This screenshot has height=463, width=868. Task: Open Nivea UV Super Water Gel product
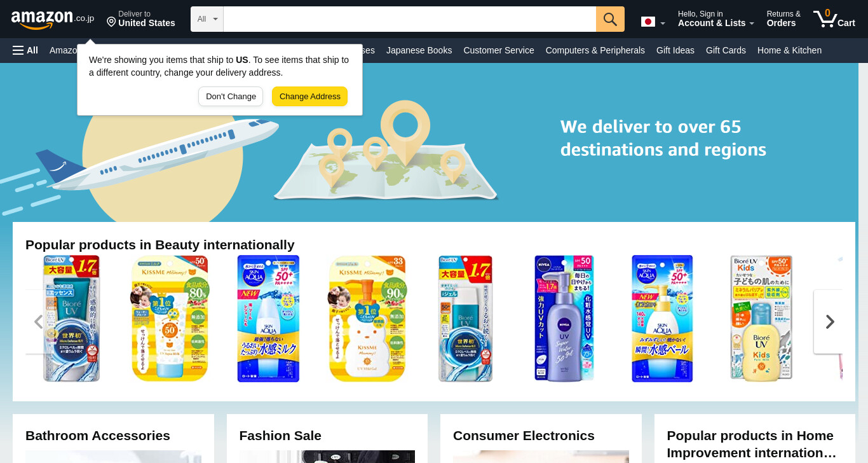(564, 319)
